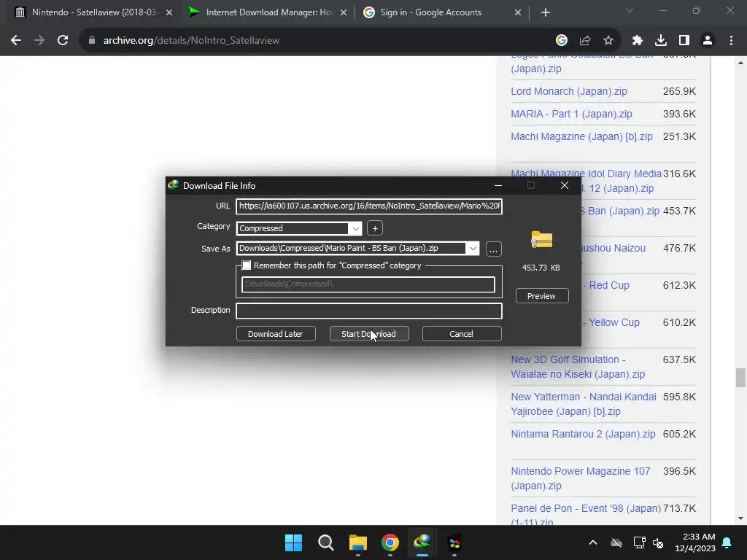This screenshot has height=560, width=747.
Task: Open Windows Start menu
Action: pyautogui.click(x=293, y=542)
